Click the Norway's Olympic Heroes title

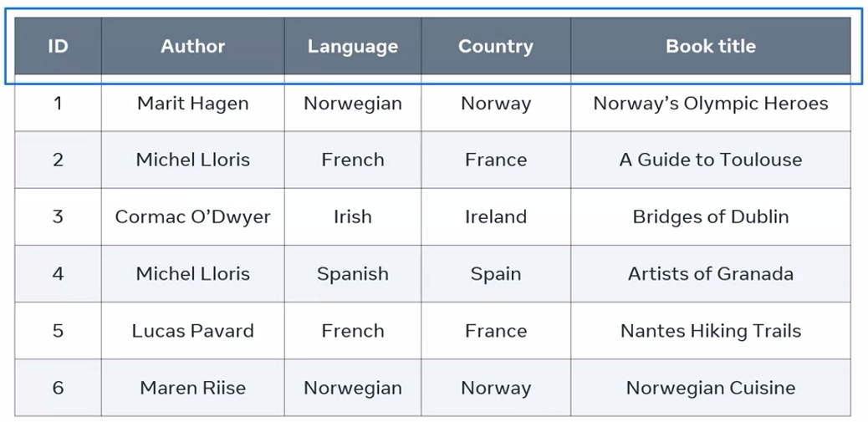[711, 104]
